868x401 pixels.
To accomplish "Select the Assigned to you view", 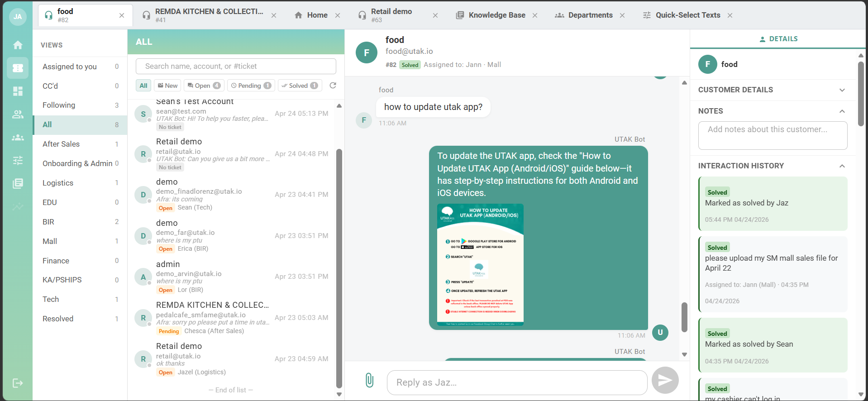I will [x=80, y=67].
